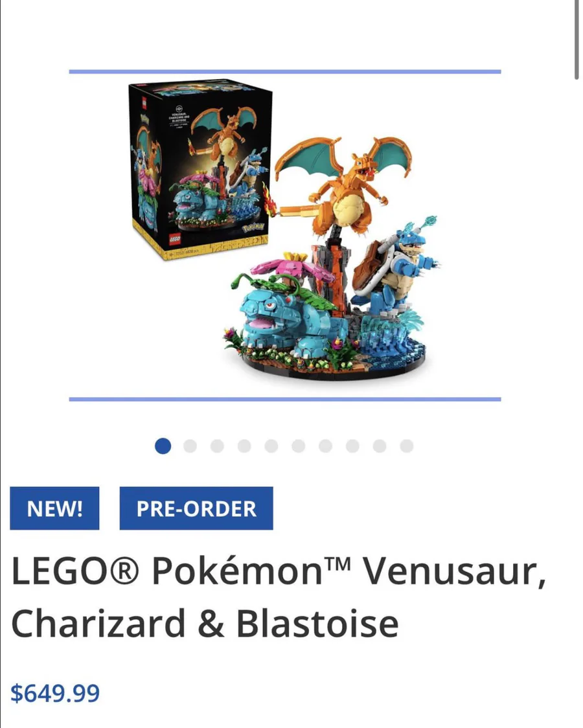The height and width of the screenshot is (728, 583).
Task: Click the $649.99 price
Action: (55, 693)
